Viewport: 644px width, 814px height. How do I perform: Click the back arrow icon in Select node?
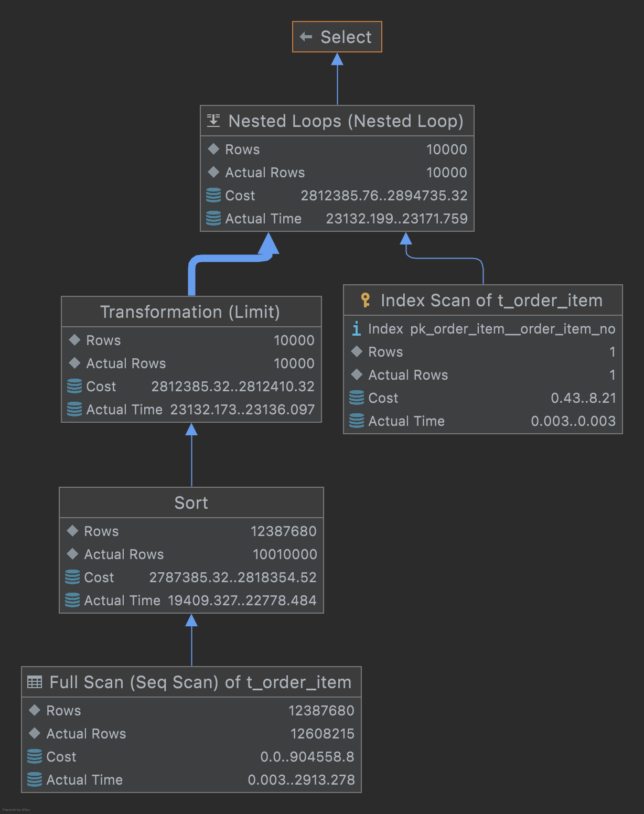coord(306,36)
